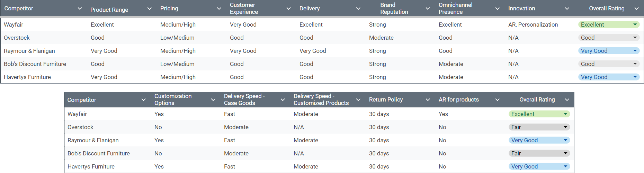Select the Delivery column header in top table
This screenshot has height=173, width=644.
[310, 8]
